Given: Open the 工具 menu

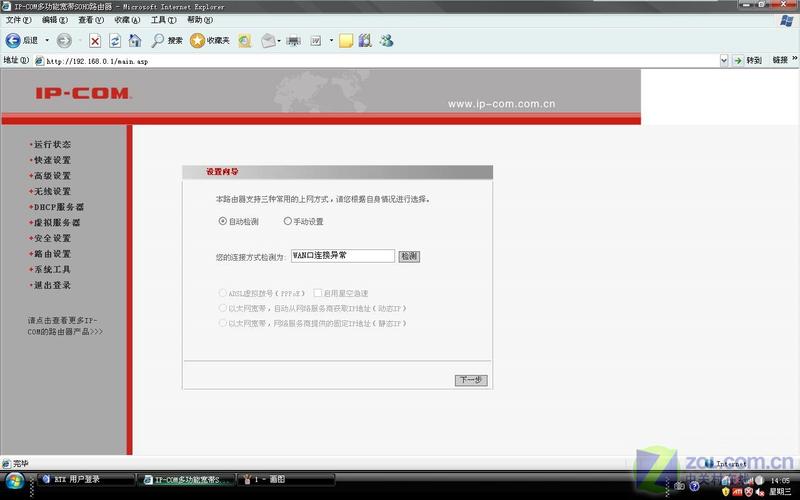Looking at the screenshot, I should (x=163, y=20).
